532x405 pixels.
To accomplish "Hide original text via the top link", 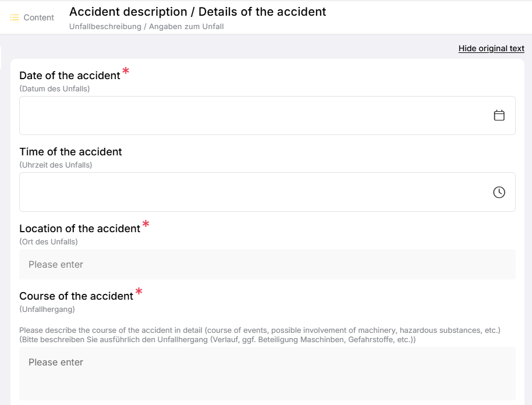I will click(491, 48).
